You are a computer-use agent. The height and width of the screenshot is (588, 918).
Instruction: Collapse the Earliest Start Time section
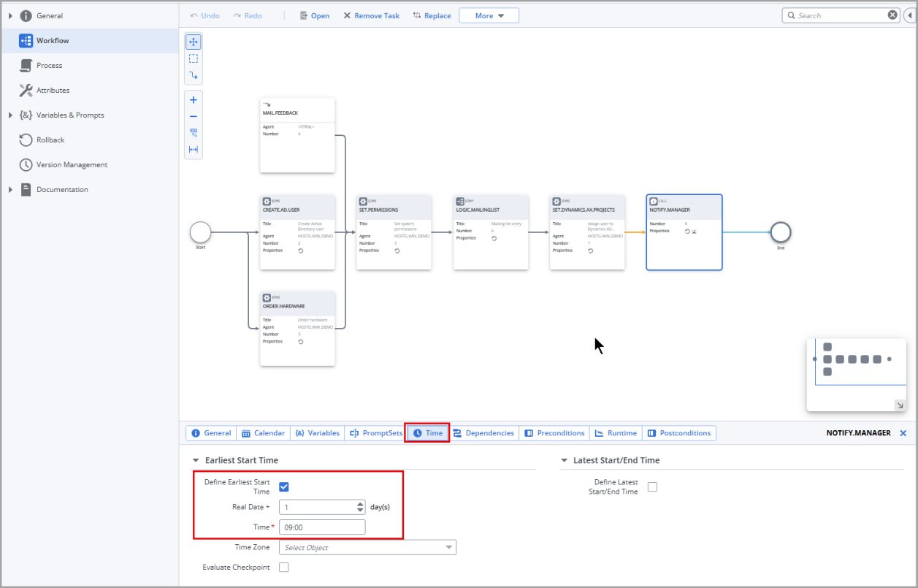(x=194, y=460)
